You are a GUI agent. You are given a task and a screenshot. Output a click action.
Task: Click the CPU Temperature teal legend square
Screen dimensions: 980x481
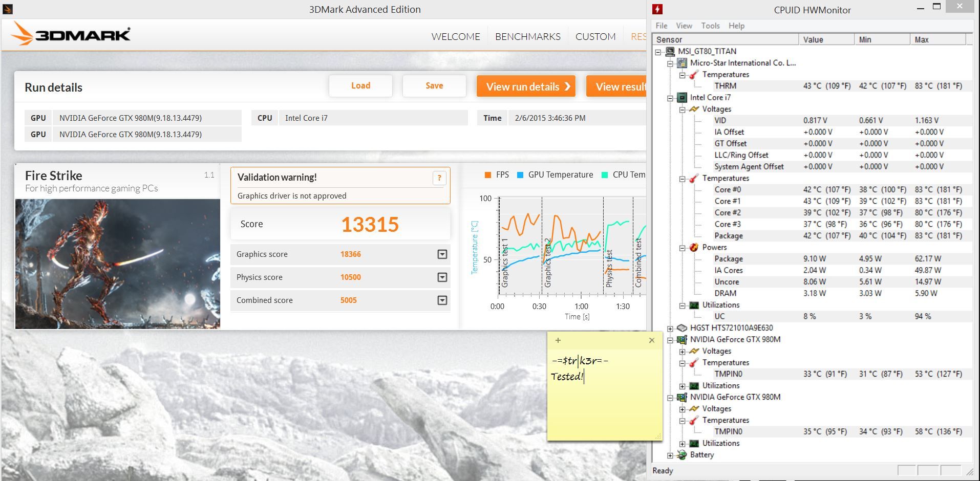pyautogui.click(x=605, y=175)
